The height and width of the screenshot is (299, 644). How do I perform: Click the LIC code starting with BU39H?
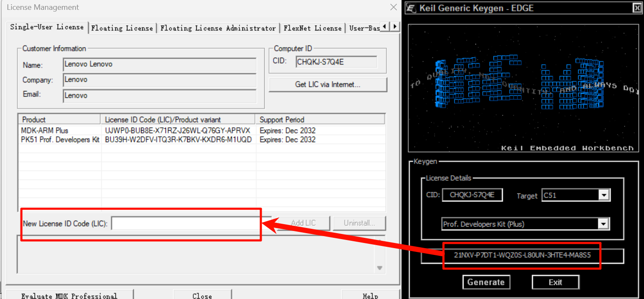click(x=178, y=139)
